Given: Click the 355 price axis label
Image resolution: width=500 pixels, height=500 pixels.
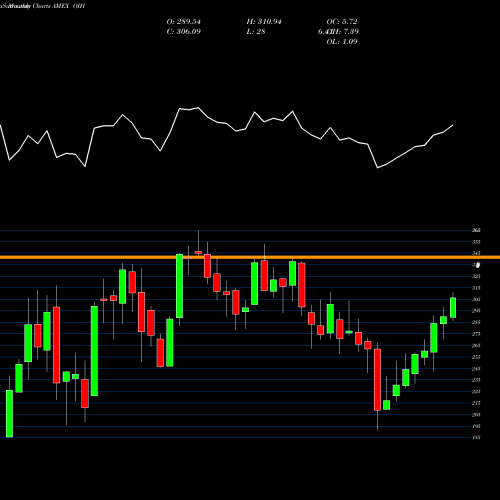Looking at the screenshot, I should click(x=476, y=242).
